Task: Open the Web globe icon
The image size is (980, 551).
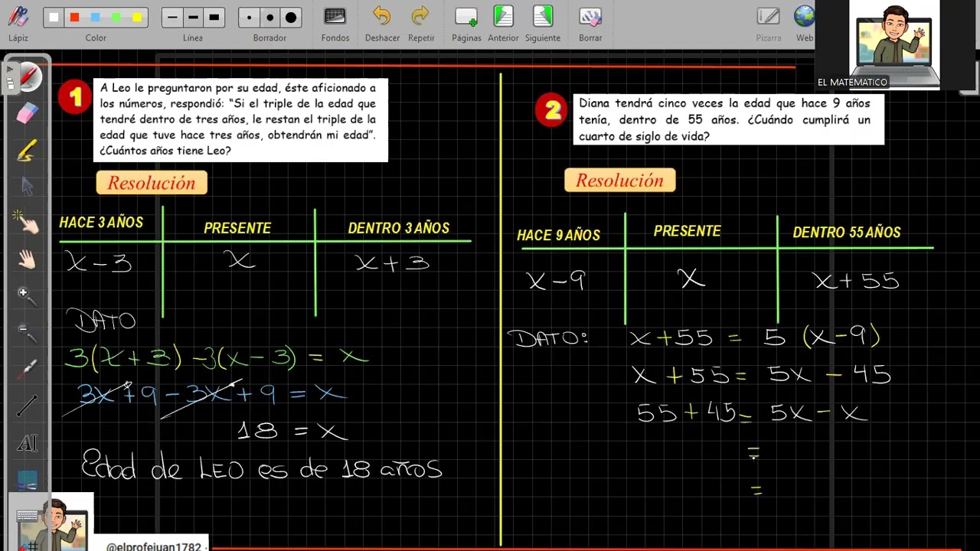Action: [x=804, y=17]
